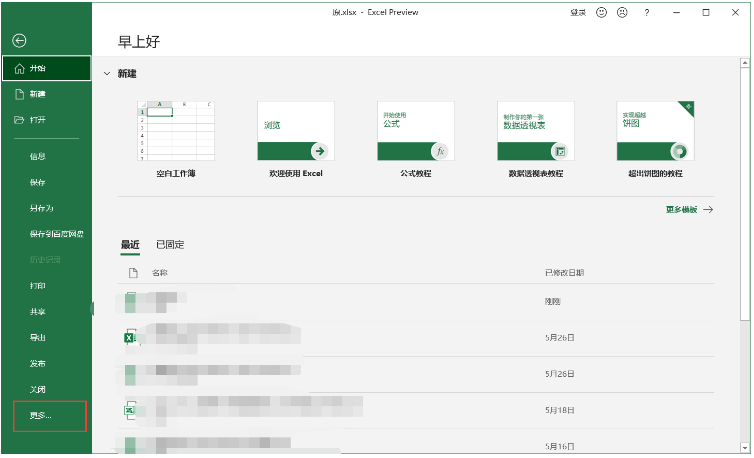Viewport: 754px width, 458px height.
Task: Click the back arrow circle icon
Action: (x=19, y=41)
